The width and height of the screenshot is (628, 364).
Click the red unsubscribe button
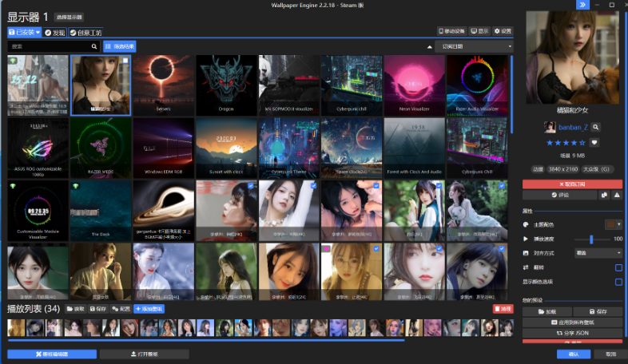(x=571, y=184)
